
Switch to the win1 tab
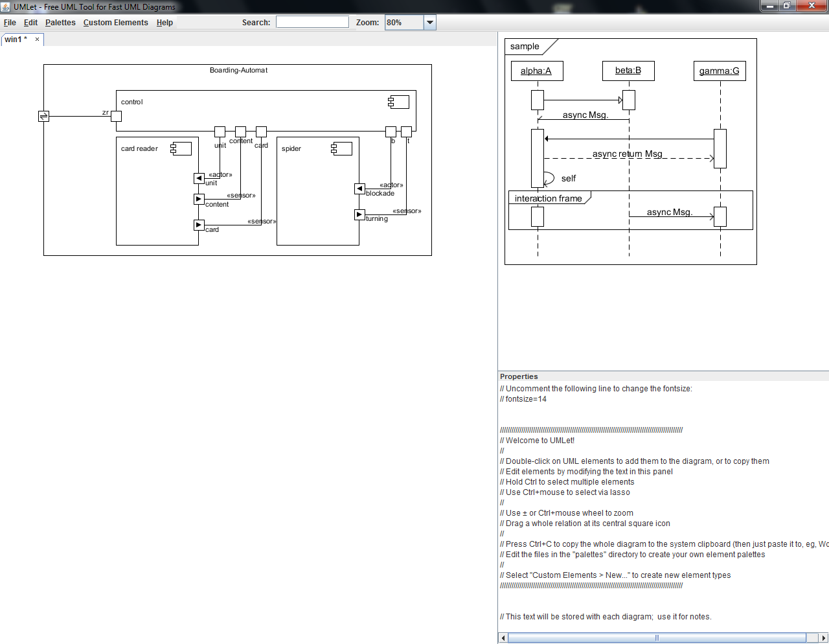pyautogui.click(x=16, y=40)
